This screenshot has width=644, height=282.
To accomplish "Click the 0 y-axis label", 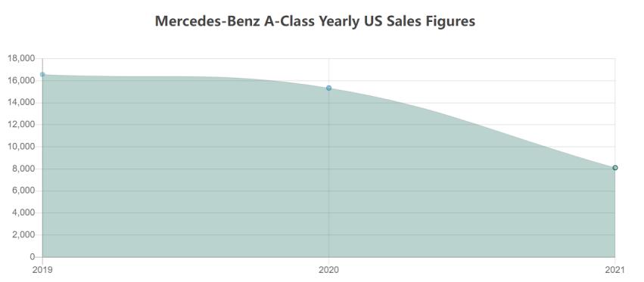I will point(33,257).
